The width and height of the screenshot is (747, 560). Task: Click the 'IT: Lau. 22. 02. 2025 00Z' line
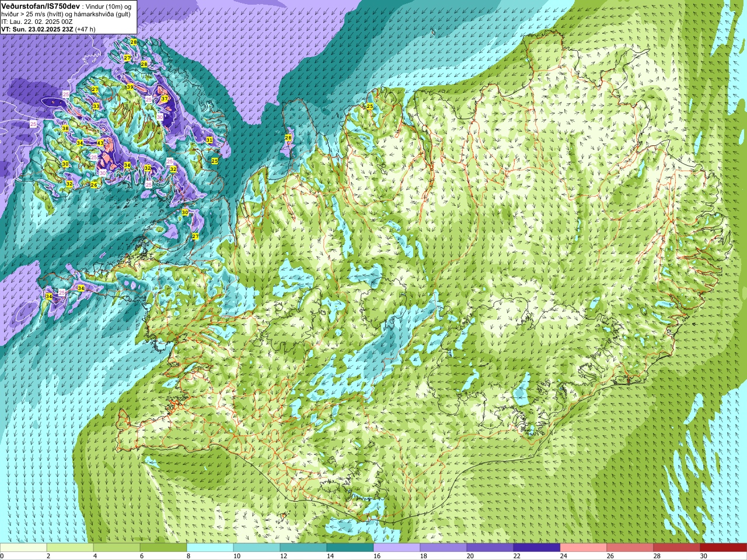pos(37,22)
